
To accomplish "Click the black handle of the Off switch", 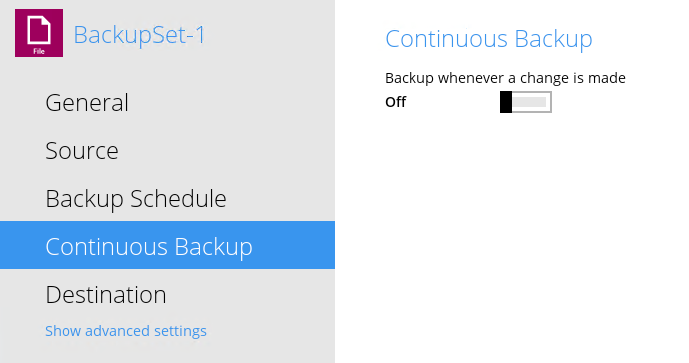I will [506, 102].
